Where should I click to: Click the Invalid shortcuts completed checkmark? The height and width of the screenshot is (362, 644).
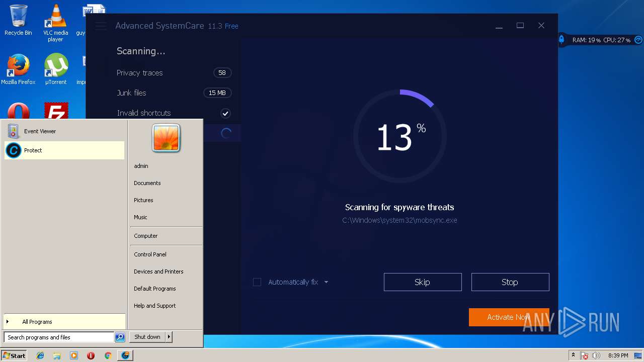tap(225, 113)
